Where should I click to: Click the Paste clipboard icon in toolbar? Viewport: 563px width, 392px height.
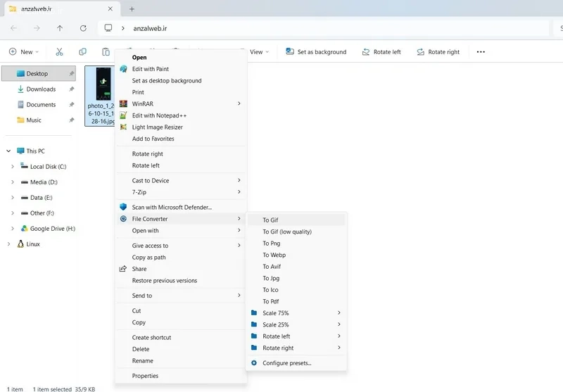[106, 51]
